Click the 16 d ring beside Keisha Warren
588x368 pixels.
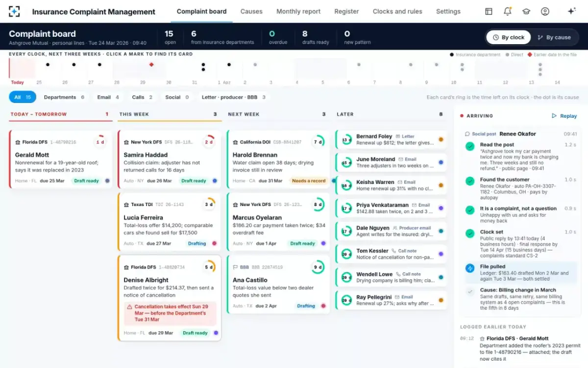[347, 185]
